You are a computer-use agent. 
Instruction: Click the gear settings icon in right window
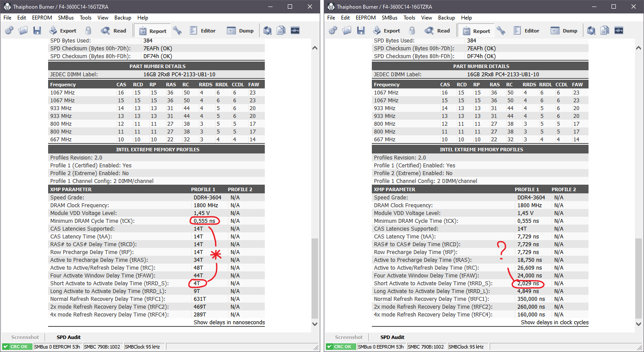(x=333, y=30)
